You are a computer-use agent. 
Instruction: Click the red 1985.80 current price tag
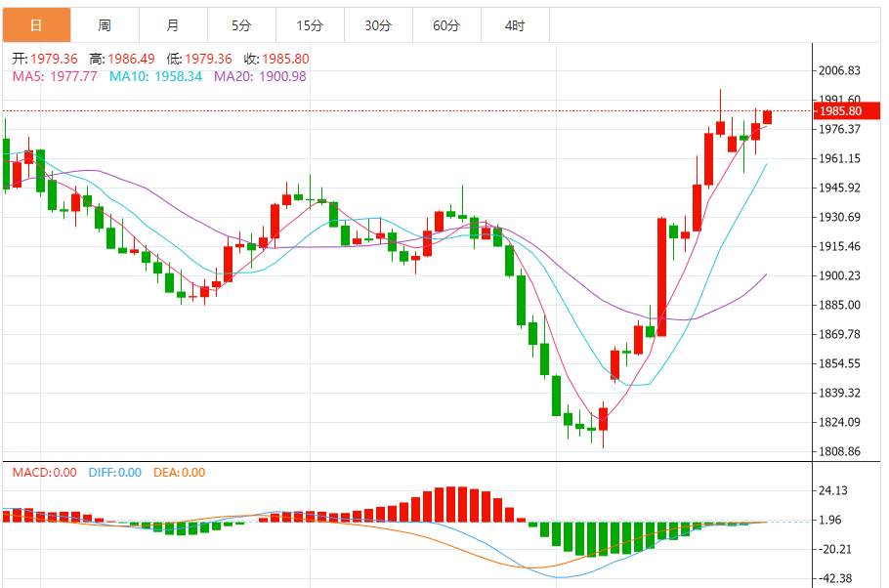846,111
